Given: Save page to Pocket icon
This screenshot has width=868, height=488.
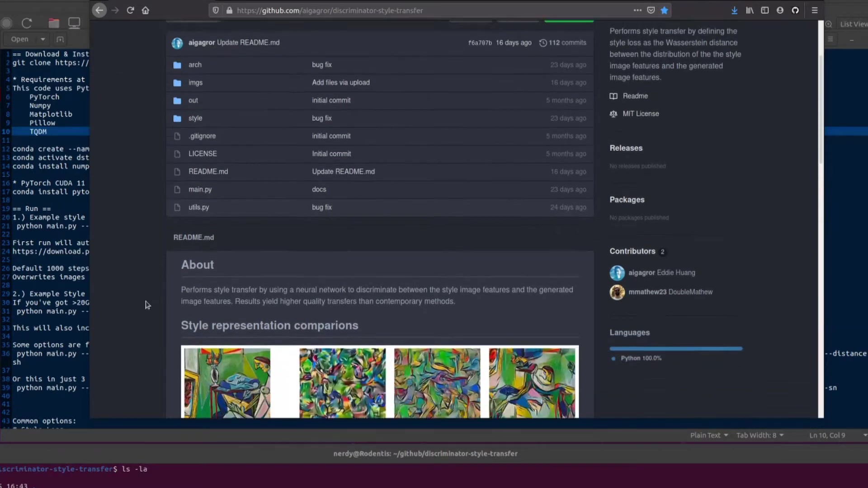Looking at the screenshot, I should point(651,10).
